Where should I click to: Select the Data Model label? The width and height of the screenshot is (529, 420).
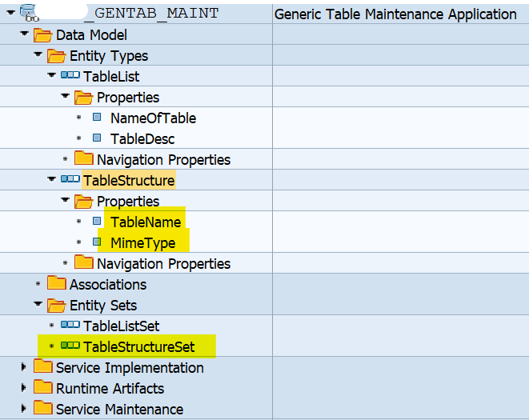coord(91,35)
